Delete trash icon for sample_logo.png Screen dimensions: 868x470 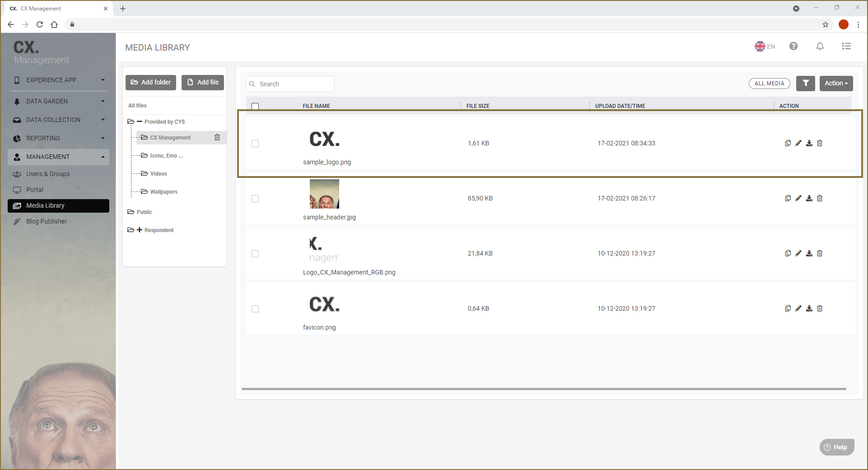pyautogui.click(x=820, y=143)
